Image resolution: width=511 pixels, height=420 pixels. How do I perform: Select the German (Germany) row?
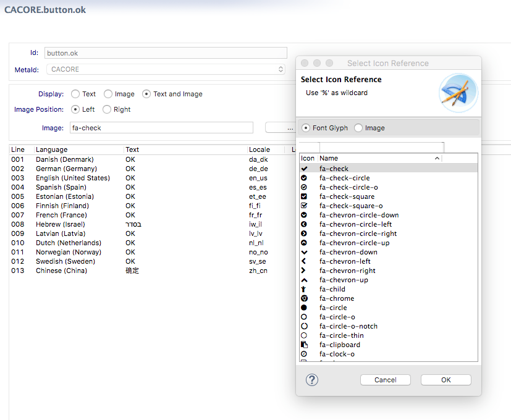click(x=152, y=169)
